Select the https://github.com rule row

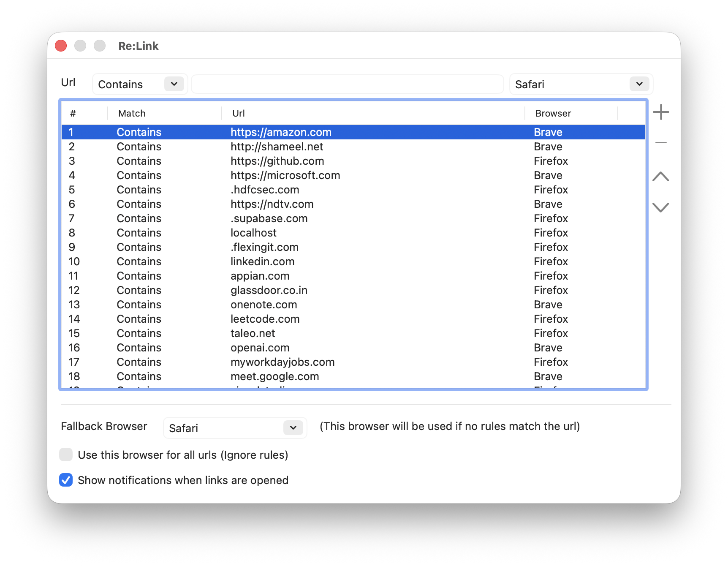277,161
